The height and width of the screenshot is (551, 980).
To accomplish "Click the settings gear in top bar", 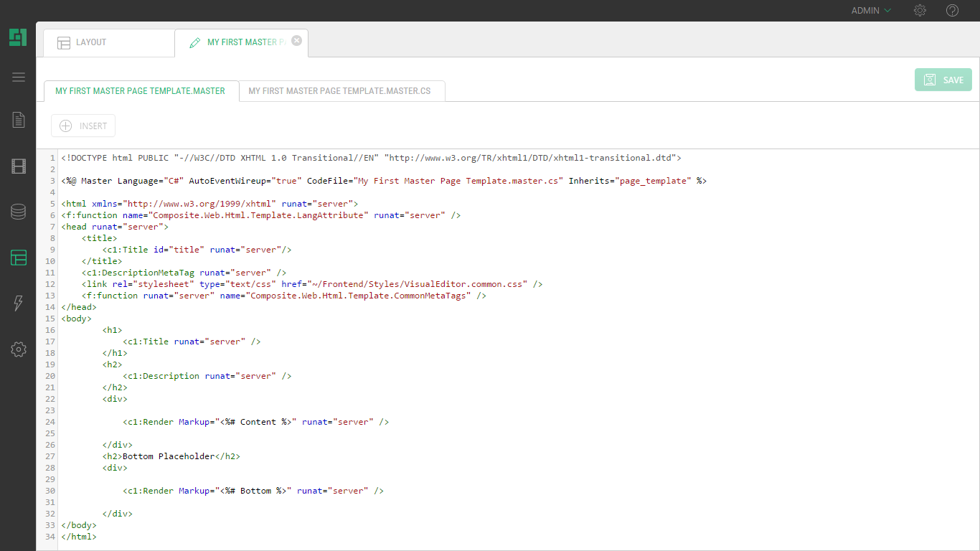I will [x=920, y=11].
